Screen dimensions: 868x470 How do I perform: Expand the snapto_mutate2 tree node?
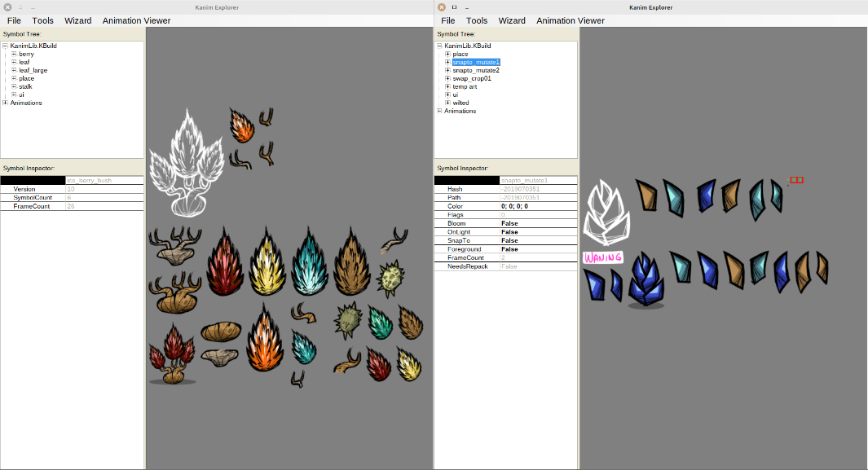[447, 70]
